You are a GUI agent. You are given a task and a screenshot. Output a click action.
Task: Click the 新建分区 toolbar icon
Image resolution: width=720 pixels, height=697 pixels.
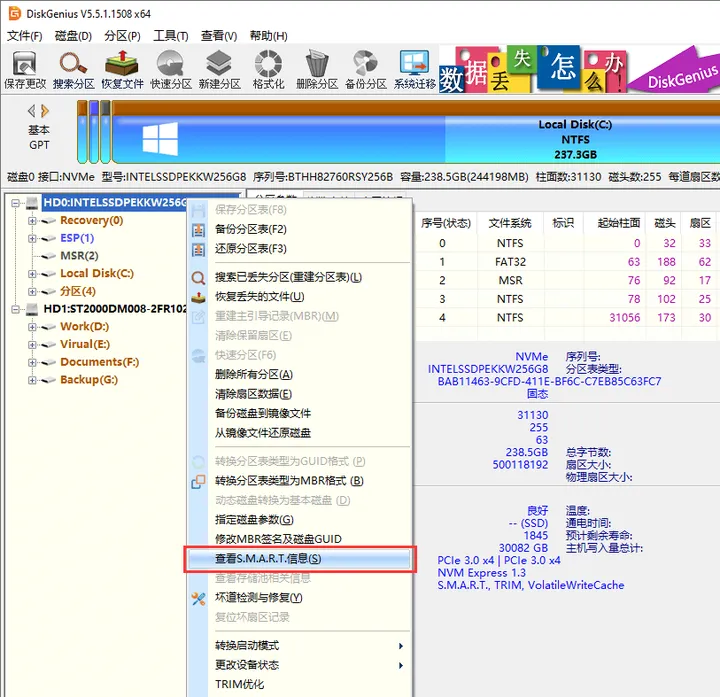click(x=219, y=63)
